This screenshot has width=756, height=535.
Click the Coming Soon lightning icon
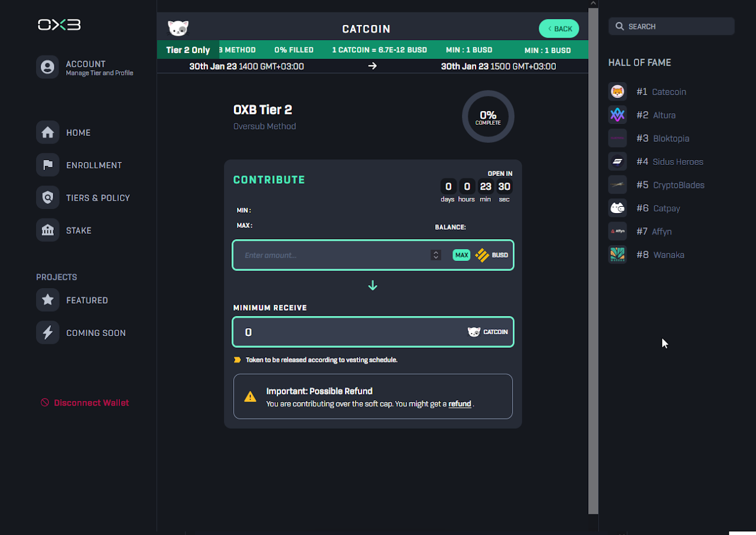[47, 332]
